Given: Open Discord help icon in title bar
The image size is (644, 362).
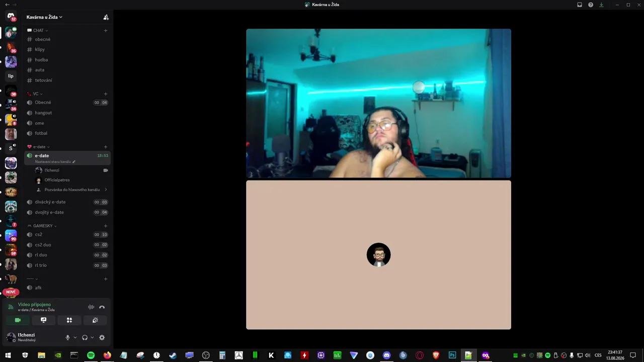Looking at the screenshot, I should click(591, 5).
